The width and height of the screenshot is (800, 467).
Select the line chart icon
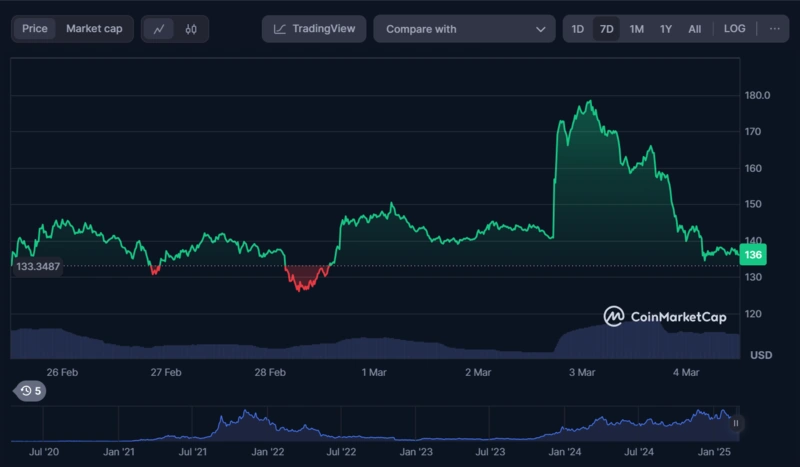click(x=159, y=29)
